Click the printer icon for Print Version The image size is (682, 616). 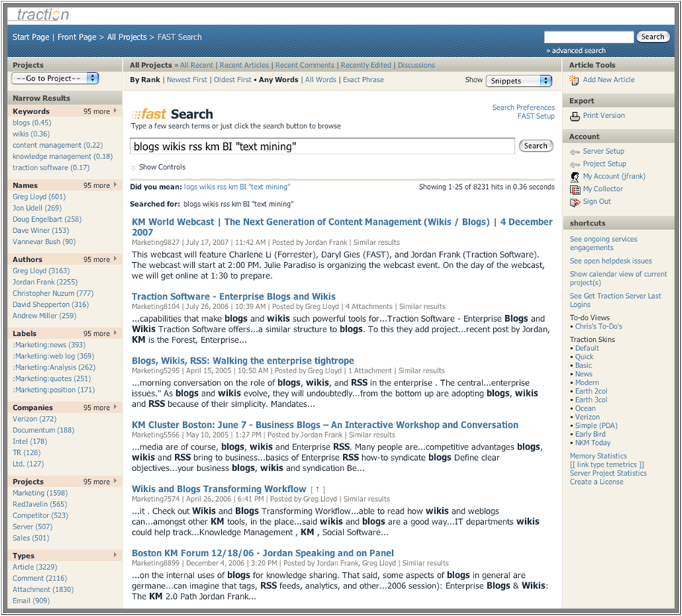(x=574, y=116)
